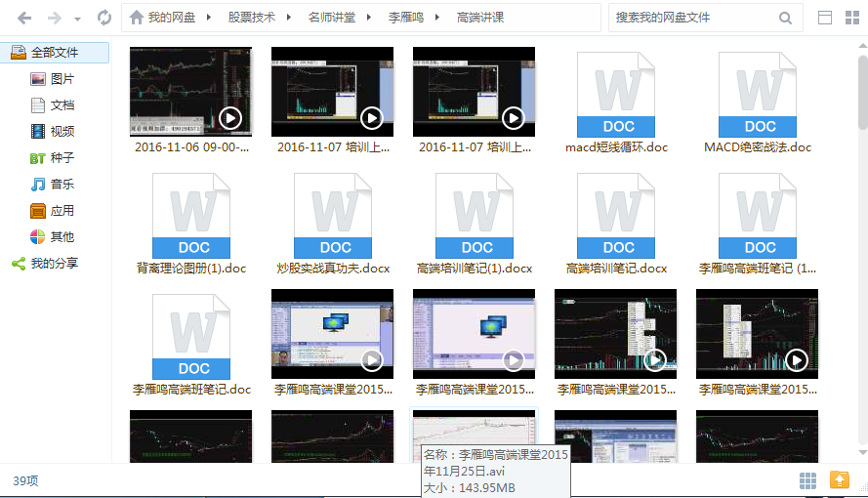Open the 其他 category in sidebar

[x=55, y=237]
